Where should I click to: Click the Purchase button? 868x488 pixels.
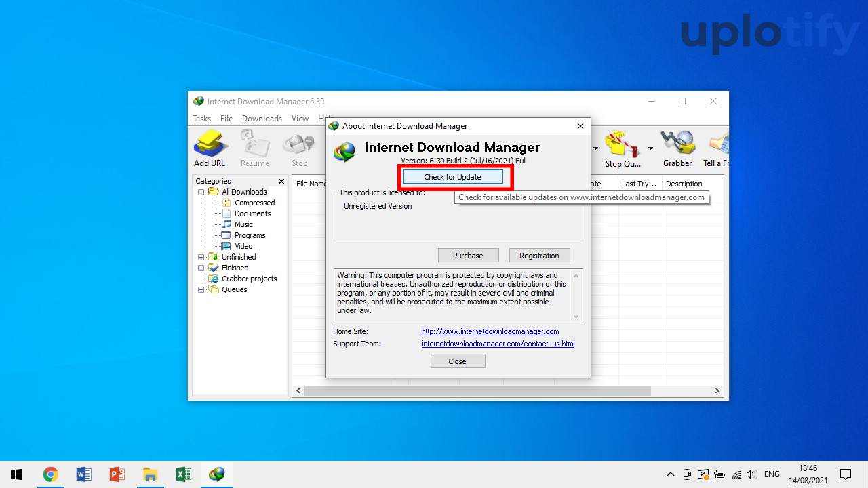click(x=468, y=256)
